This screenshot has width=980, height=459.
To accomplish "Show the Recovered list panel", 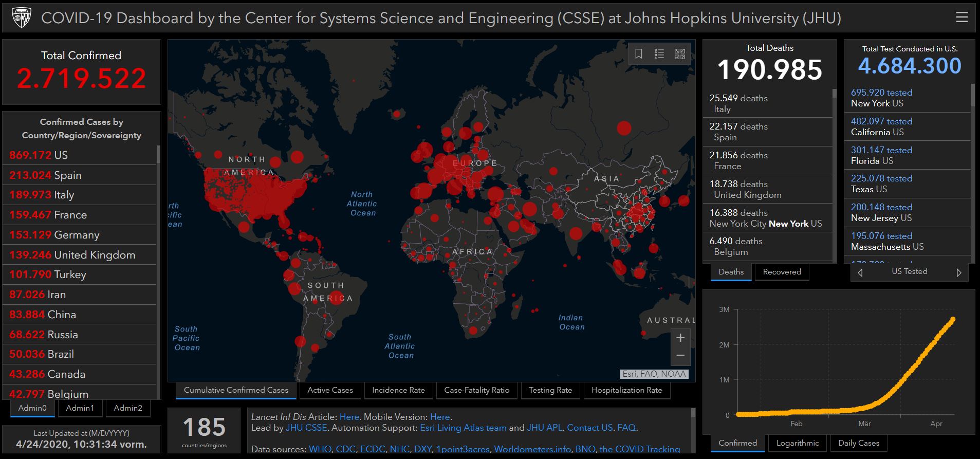I will pyautogui.click(x=782, y=272).
